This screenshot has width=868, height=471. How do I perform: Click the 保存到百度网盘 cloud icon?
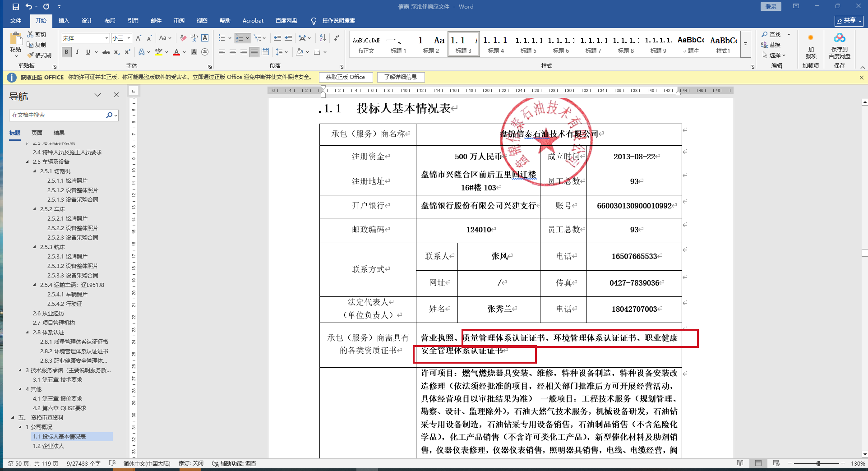[839, 45]
